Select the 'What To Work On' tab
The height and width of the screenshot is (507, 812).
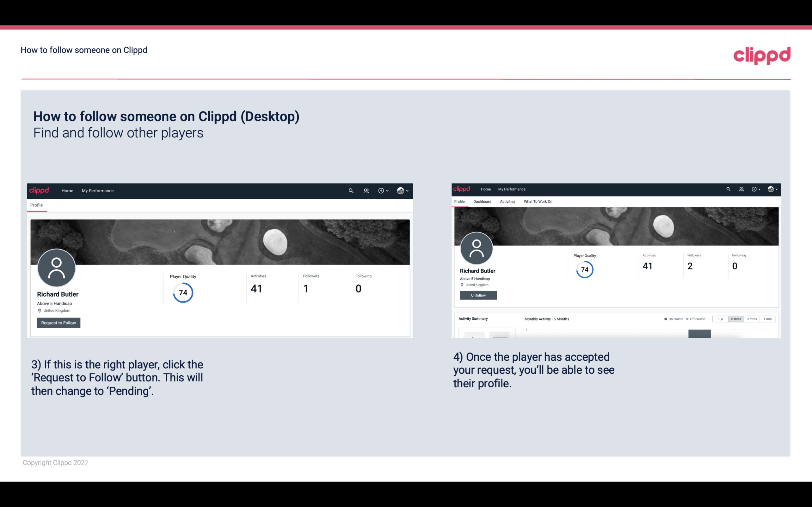tap(538, 202)
